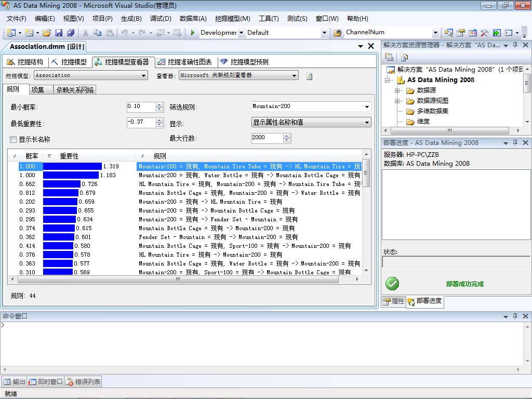
Task: Sort rules by the 重要性 column header
Action: coord(88,156)
